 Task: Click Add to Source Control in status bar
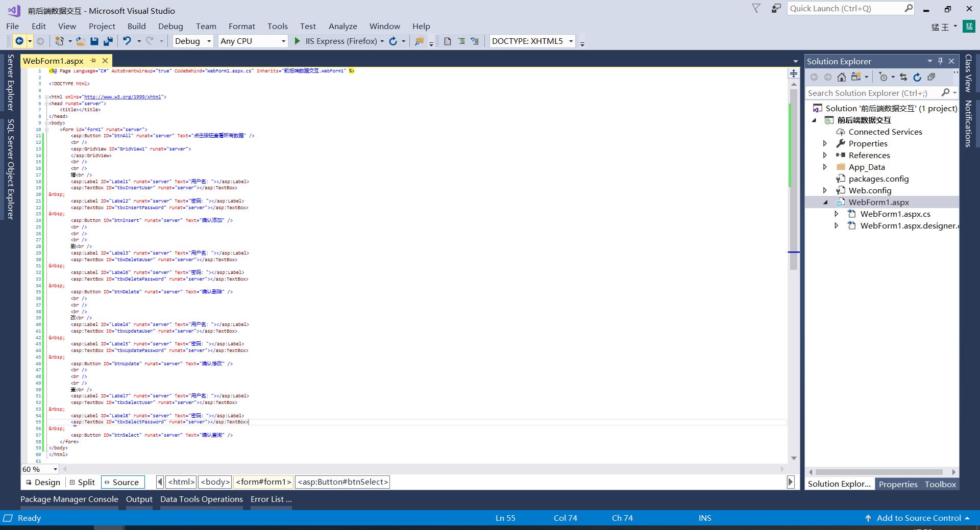coord(919,518)
